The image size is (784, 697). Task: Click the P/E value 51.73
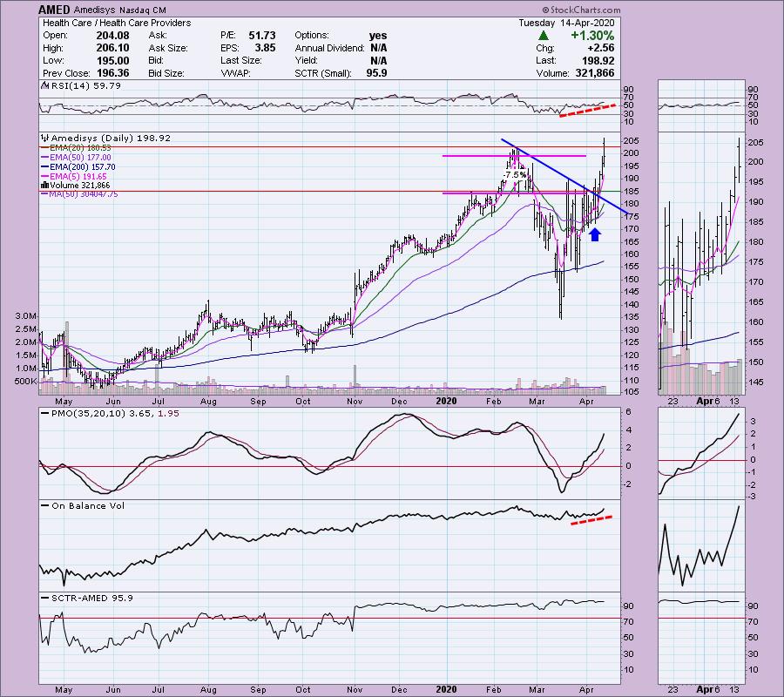tap(262, 36)
